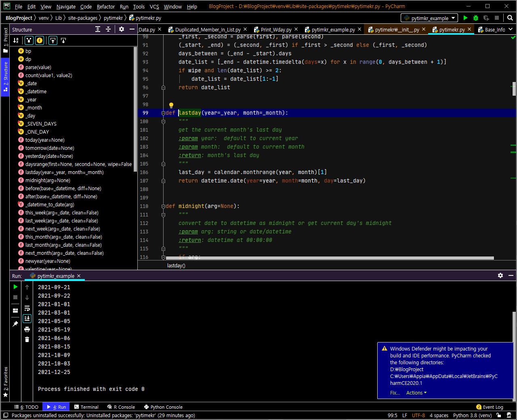Print the Run console output

tap(27, 329)
